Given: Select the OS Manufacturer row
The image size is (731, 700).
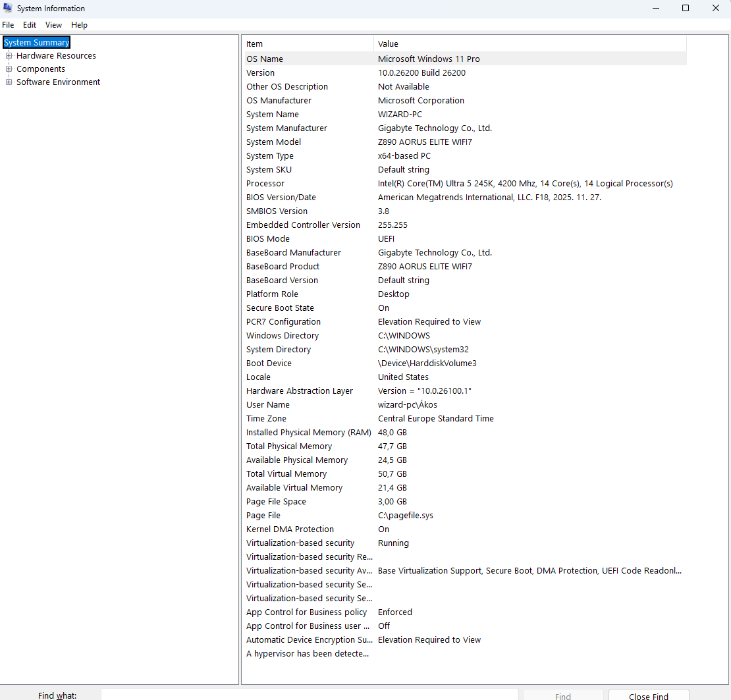Looking at the screenshot, I should click(x=465, y=100).
